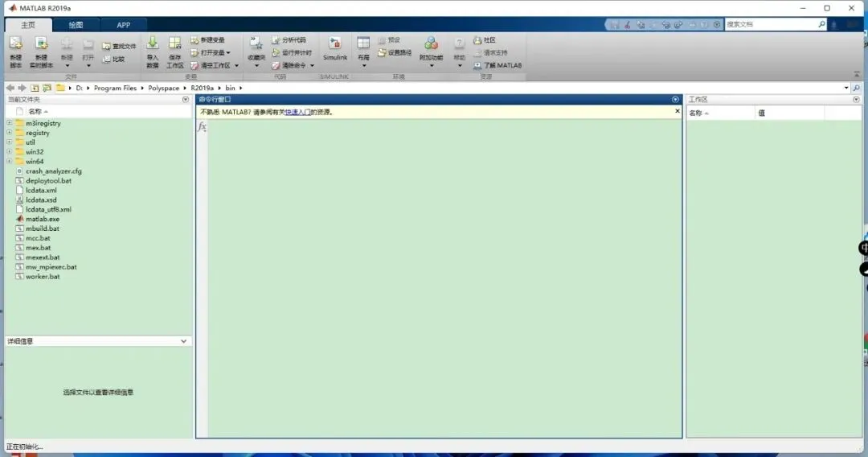Click the R2019a path segment
This screenshot has height=457, width=868.
tap(202, 88)
